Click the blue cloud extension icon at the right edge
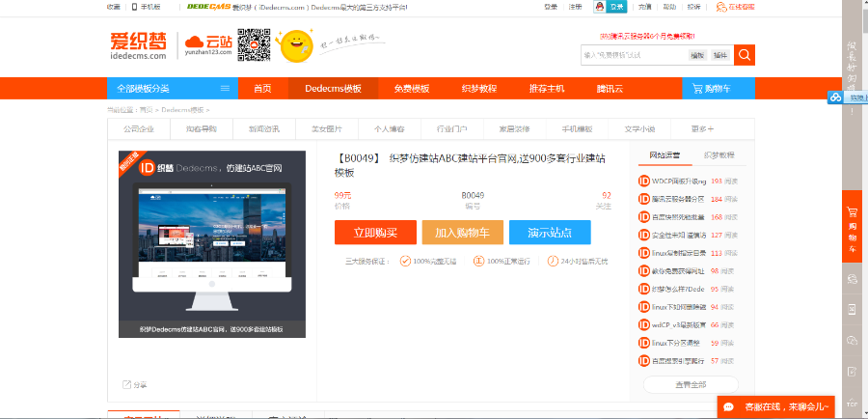 click(x=835, y=98)
